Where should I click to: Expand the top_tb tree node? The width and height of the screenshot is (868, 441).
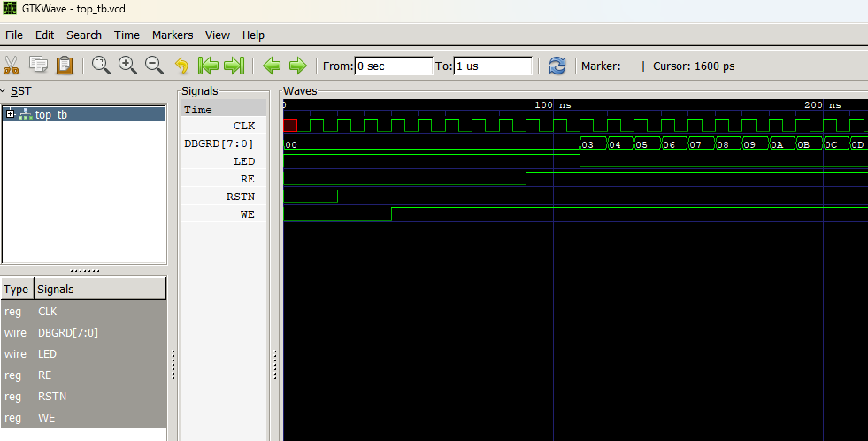10,113
